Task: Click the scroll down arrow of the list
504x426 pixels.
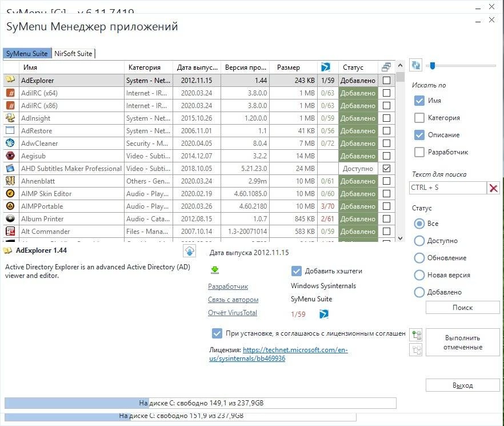Action: pyautogui.click(x=400, y=238)
